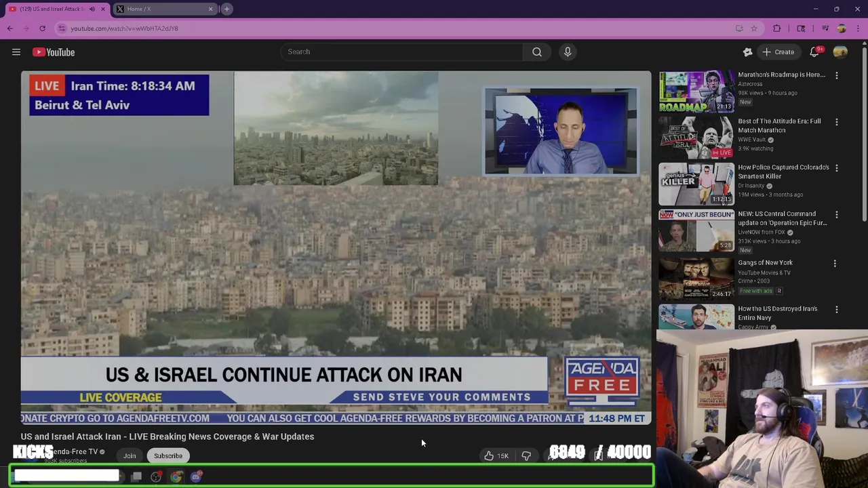
Task: Open NEW: US Central Command update title
Action: [782, 218]
